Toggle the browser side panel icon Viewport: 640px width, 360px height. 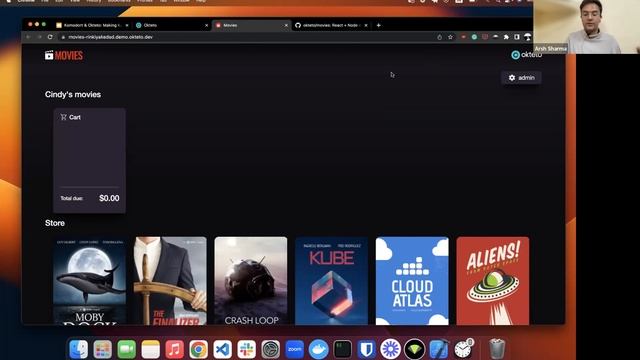click(x=517, y=37)
